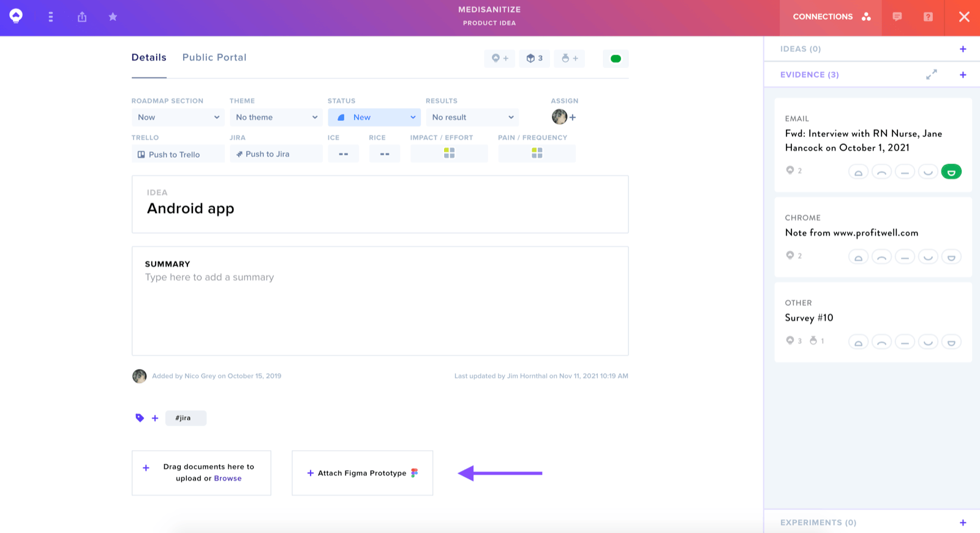
Task: Open the comments chat icon
Action: 897,17
